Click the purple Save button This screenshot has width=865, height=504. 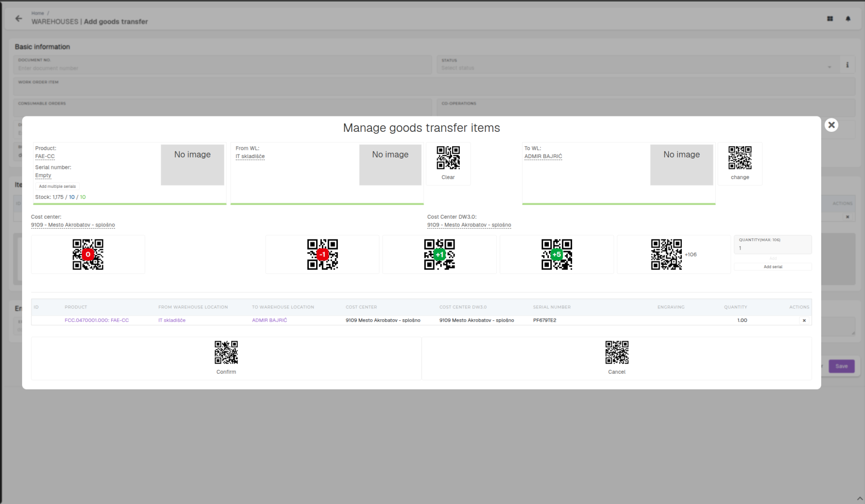coord(841,366)
